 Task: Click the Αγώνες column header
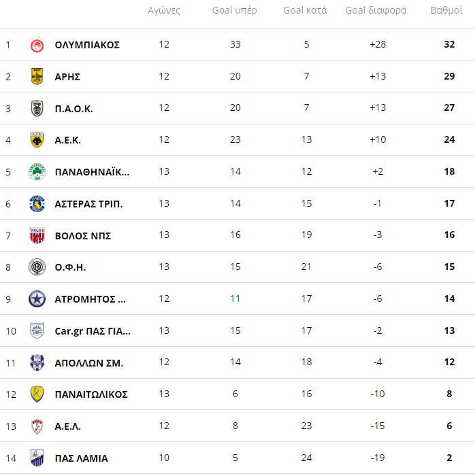[164, 10]
